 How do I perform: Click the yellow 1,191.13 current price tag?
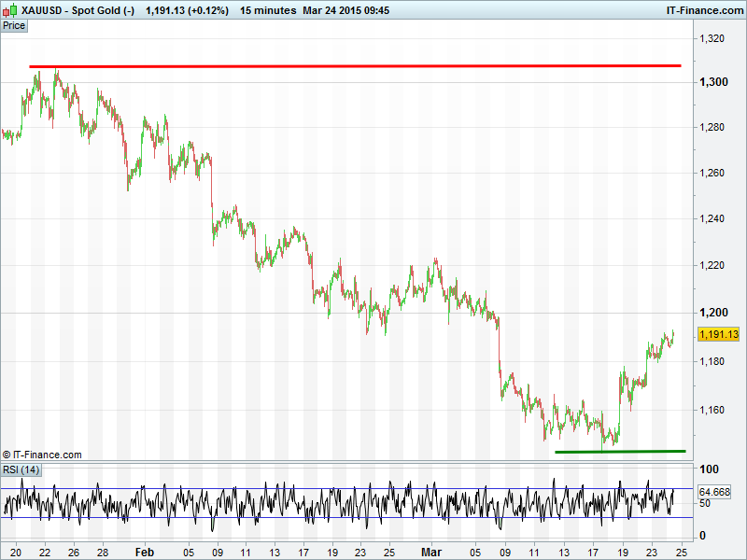tap(718, 334)
